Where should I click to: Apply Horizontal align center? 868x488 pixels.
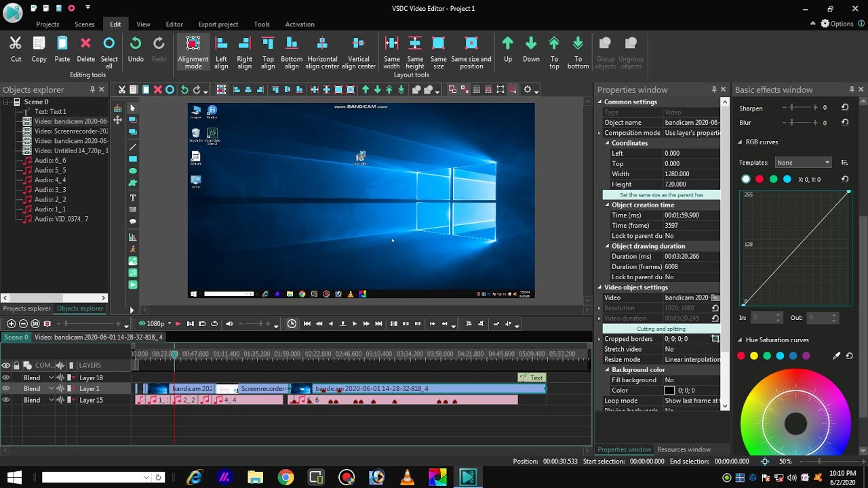(322, 52)
